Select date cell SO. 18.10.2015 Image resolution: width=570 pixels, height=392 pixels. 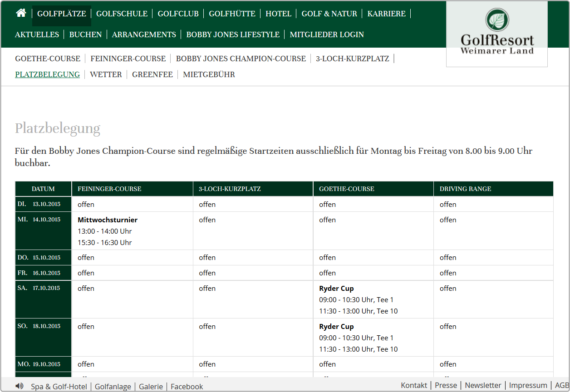[x=43, y=338]
